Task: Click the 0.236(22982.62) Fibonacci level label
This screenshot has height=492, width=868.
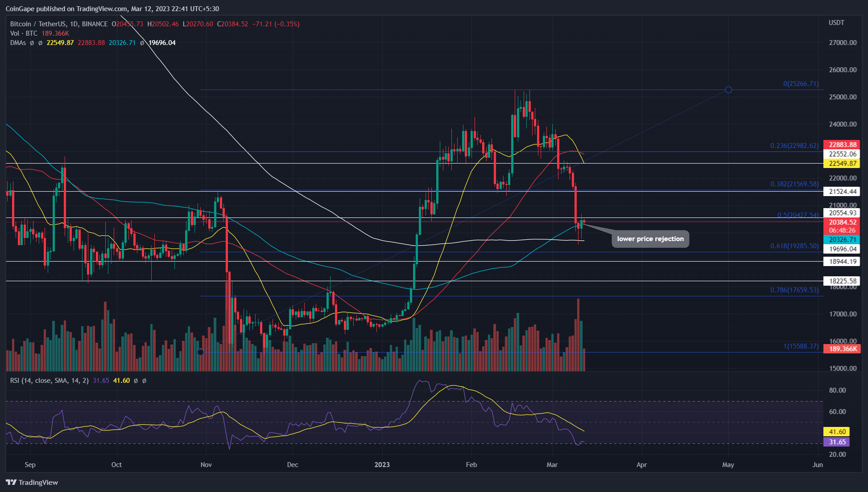Action: [x=794, y=146]
